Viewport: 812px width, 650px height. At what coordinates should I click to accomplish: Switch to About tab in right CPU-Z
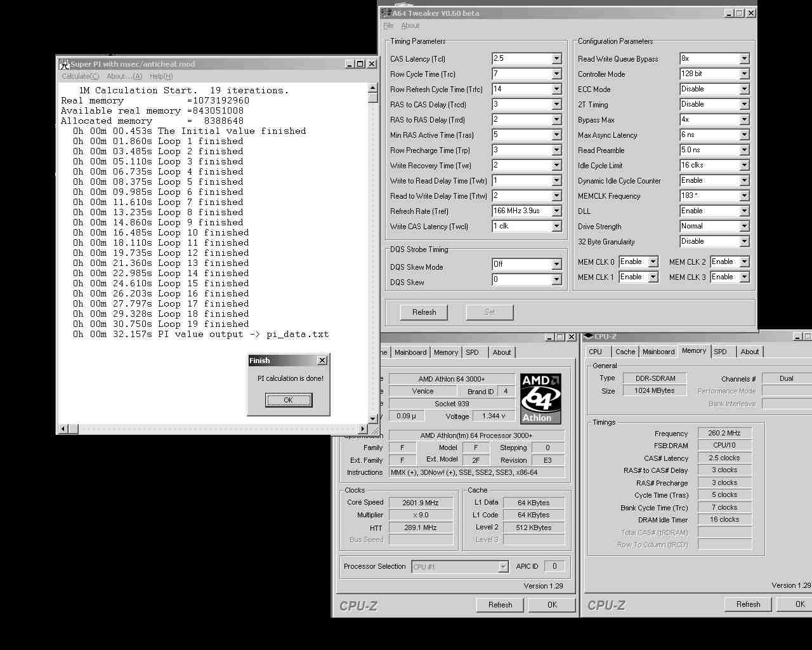click(750, 352)
